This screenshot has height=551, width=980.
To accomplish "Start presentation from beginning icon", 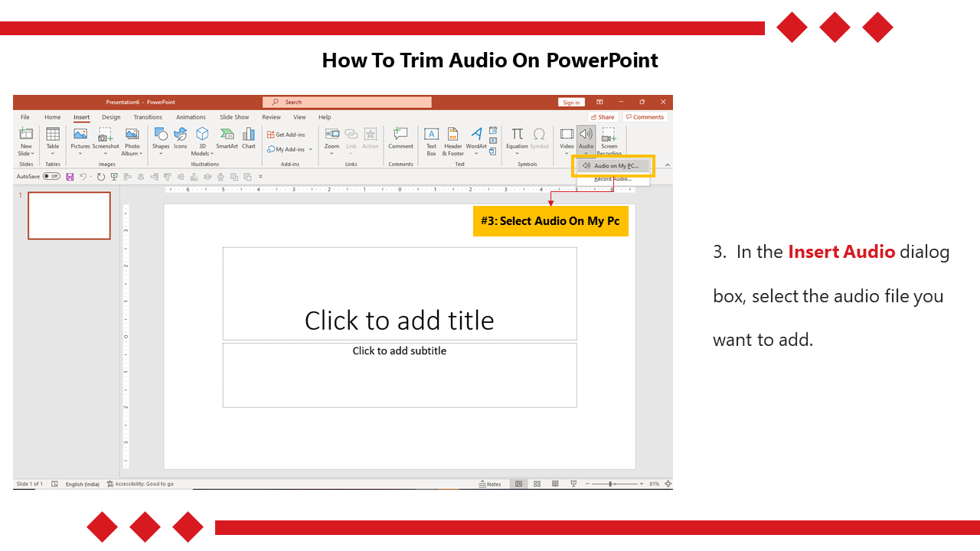I will tap(114, 177).
